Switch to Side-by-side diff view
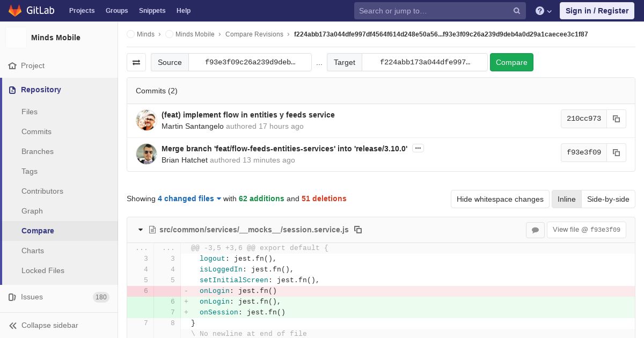644x338 pixels. pos(608,199)
